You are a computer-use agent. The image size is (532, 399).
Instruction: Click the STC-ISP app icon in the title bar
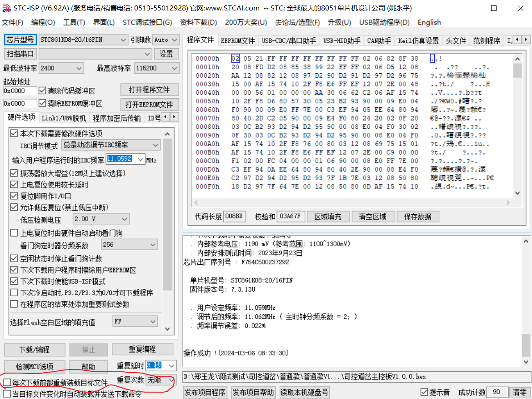(x=6, y=8)
